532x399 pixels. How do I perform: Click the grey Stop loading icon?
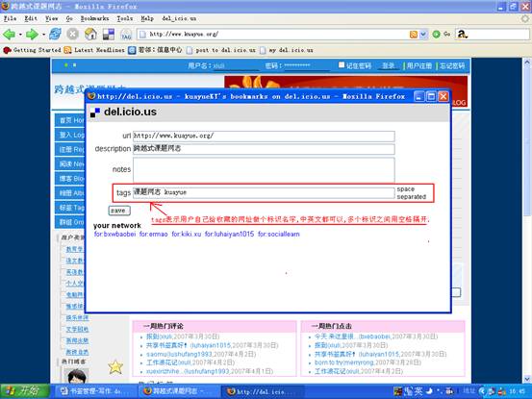(72, 34)
